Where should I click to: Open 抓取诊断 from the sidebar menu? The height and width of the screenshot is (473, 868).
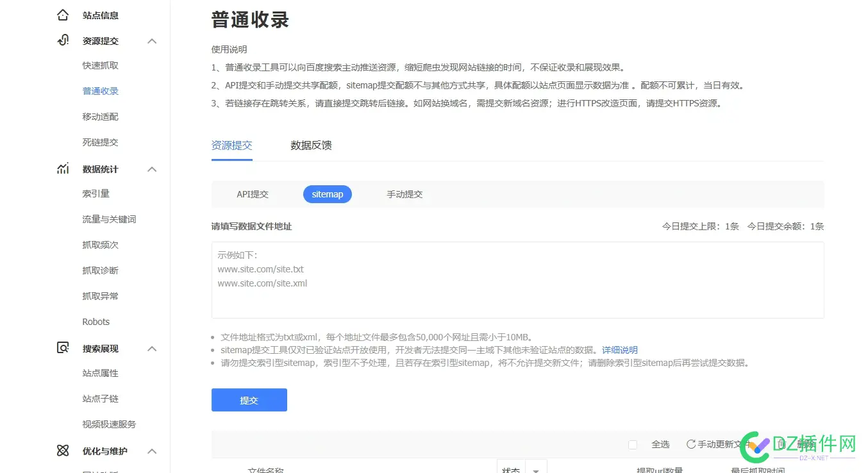click(100, 270)
